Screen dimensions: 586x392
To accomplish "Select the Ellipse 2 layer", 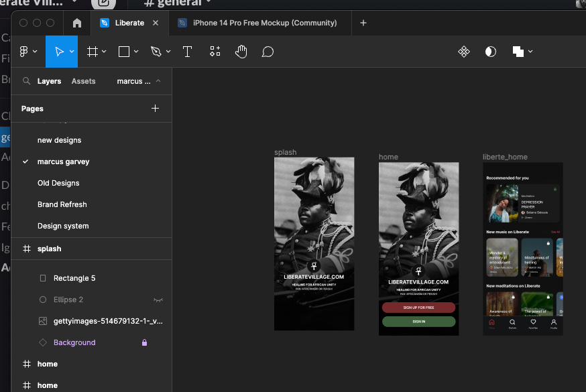I will point(92,300).
